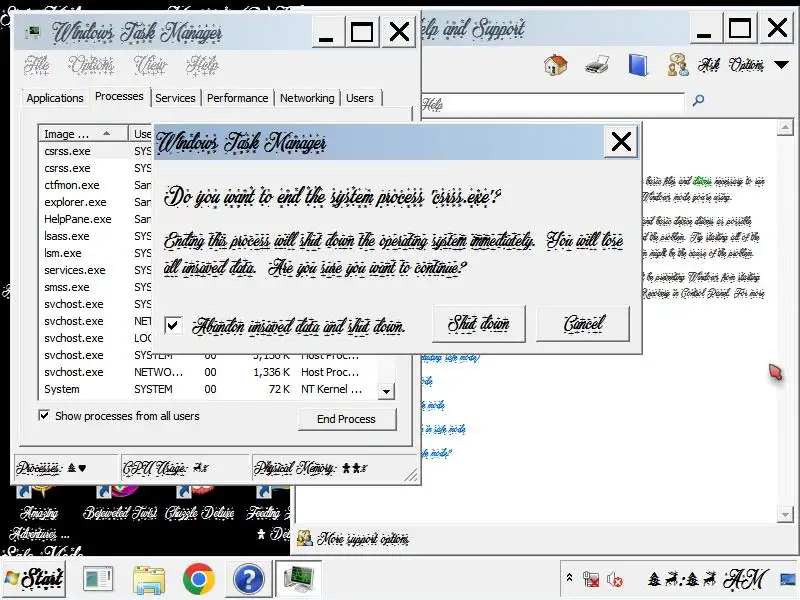Screen dimensions: 800x600
Task: Show hidden tray icons arrow
Action: (x=569, y=578)
